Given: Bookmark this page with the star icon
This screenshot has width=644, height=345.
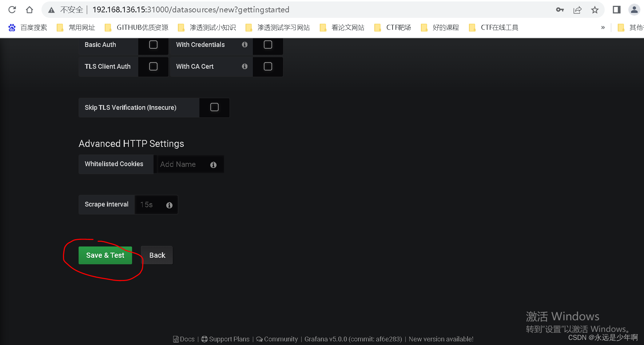Looking at the screenshot, I should click(595, 10).
